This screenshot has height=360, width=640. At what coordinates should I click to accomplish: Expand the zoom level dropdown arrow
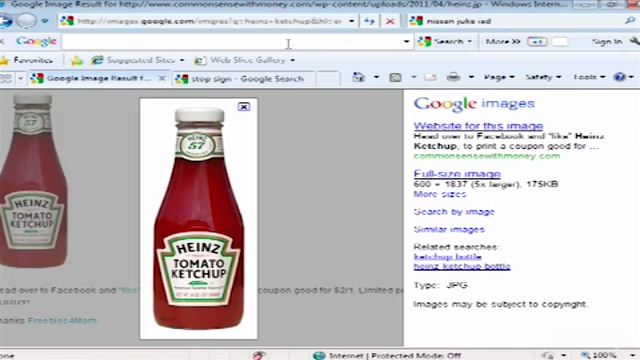[x=633, y=356]
